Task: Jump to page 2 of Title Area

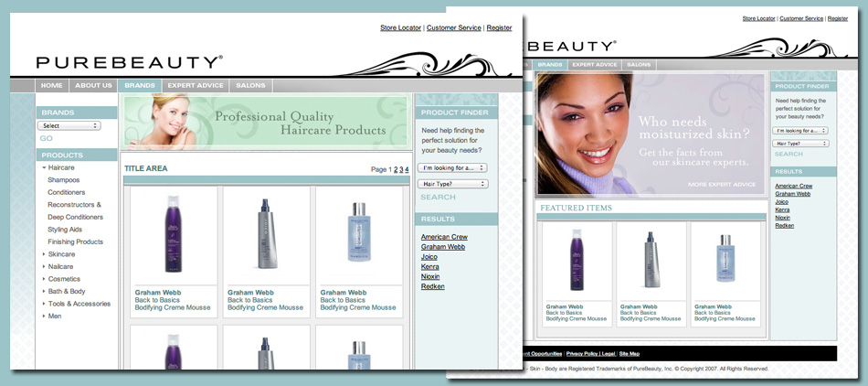Action: [x=396, y=169]
